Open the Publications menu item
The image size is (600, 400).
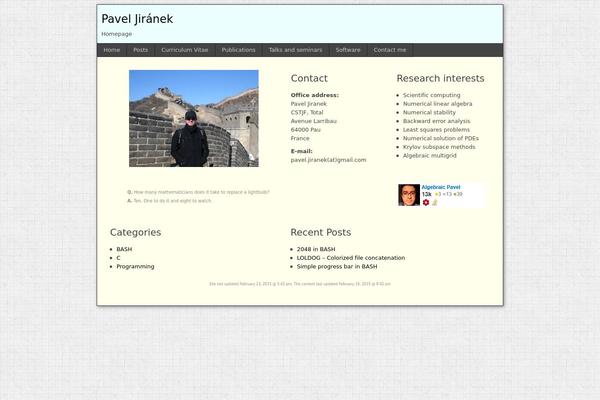(x=238, y=50)
